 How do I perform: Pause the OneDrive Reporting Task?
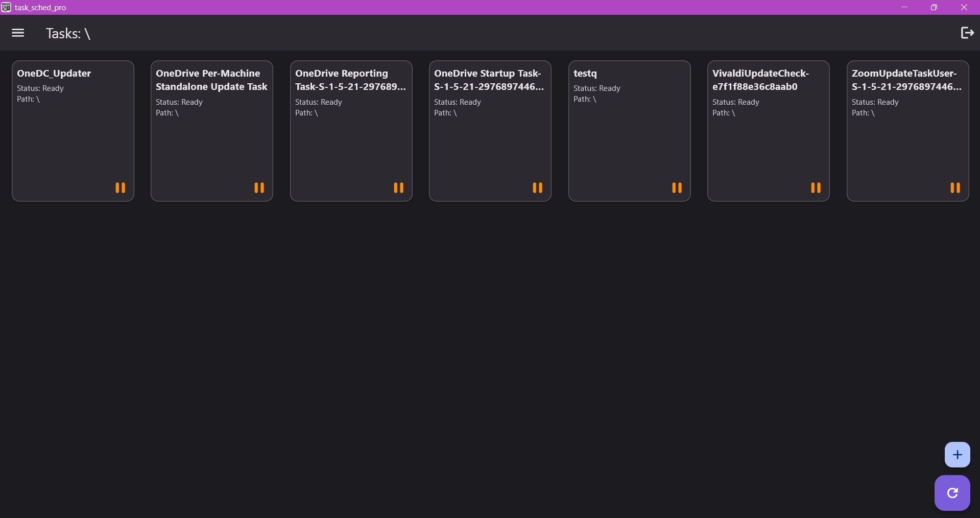point(399,188)
